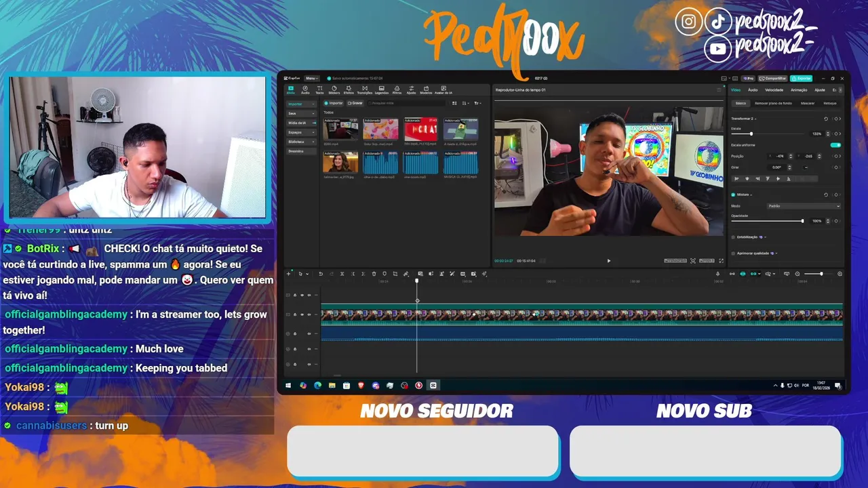The image size is (868, 488).
Task: Open Brave browser from taskbar
Action: (x=361, y=385)
